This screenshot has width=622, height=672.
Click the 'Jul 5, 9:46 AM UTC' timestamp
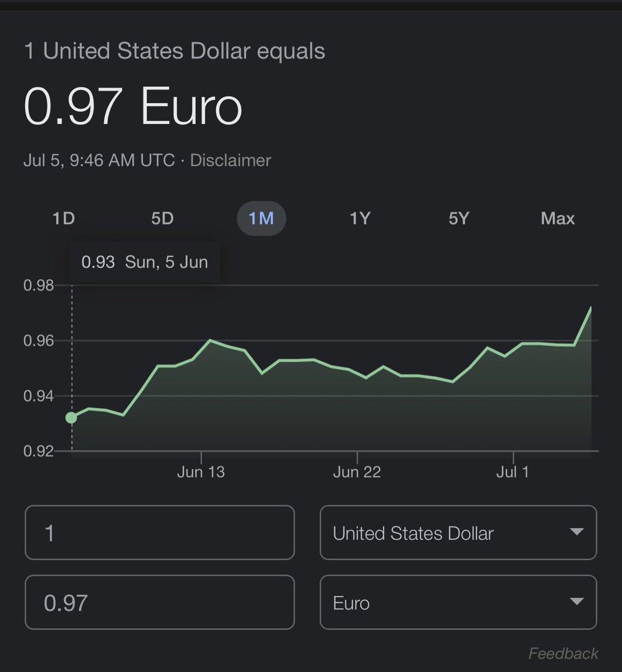coord(99,160)
